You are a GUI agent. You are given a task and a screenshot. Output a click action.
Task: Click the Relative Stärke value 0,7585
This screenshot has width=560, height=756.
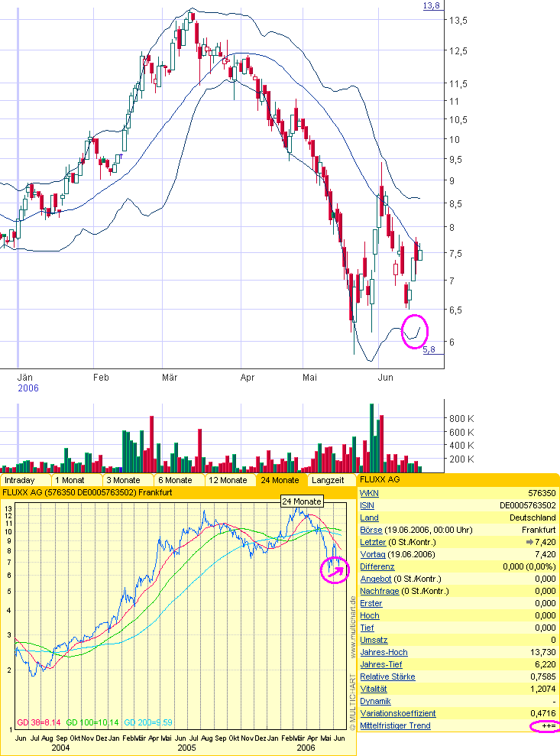pyautogui.click(x=543, y=677)
